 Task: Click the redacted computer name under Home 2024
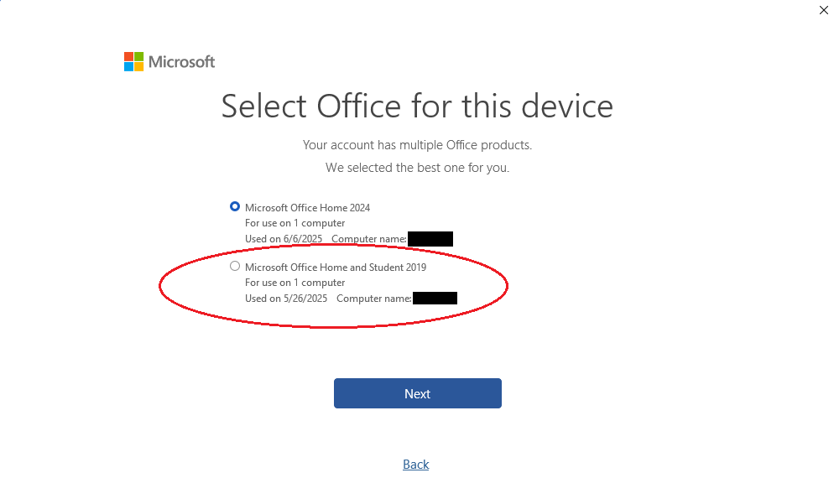pos(430,239)
